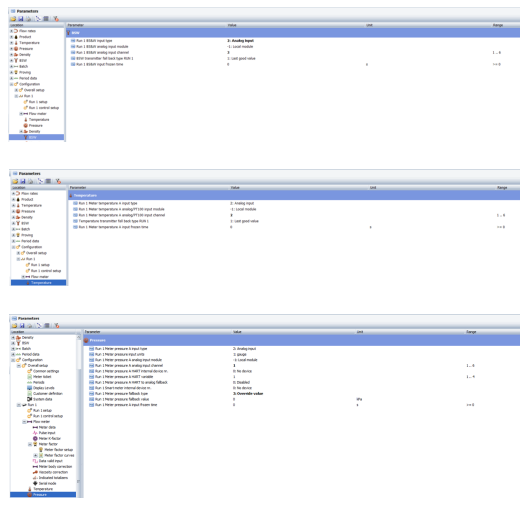Select the Serial mode item
532x509 pixels.
pos(48,483)
